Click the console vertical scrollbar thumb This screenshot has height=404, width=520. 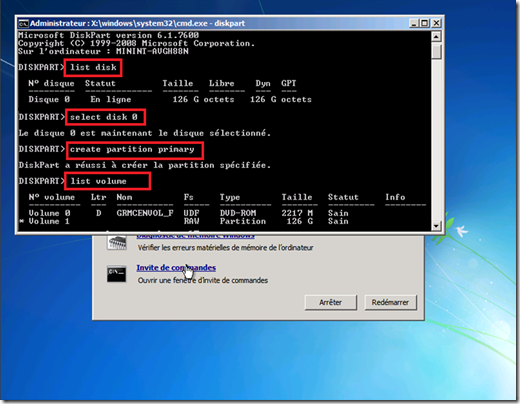[436, 51]
